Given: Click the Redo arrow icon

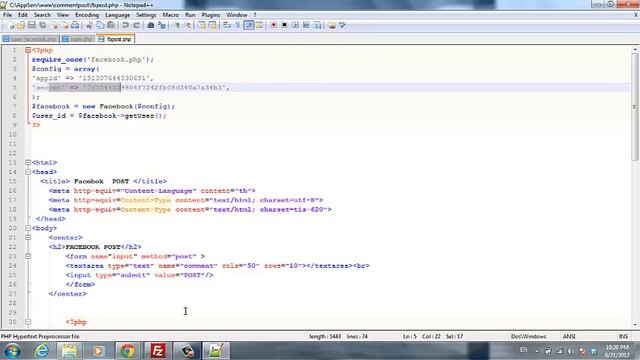Looking at the screenshot, I should click(x=137, y=25).
